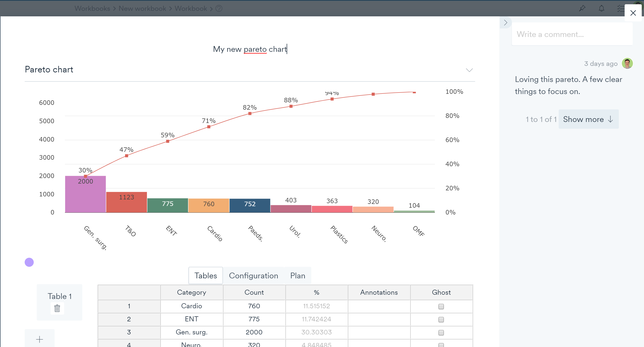Select the Table 1 item
Image resolution: width=644 pixels, height=347 pixels.
pos(60,296)
